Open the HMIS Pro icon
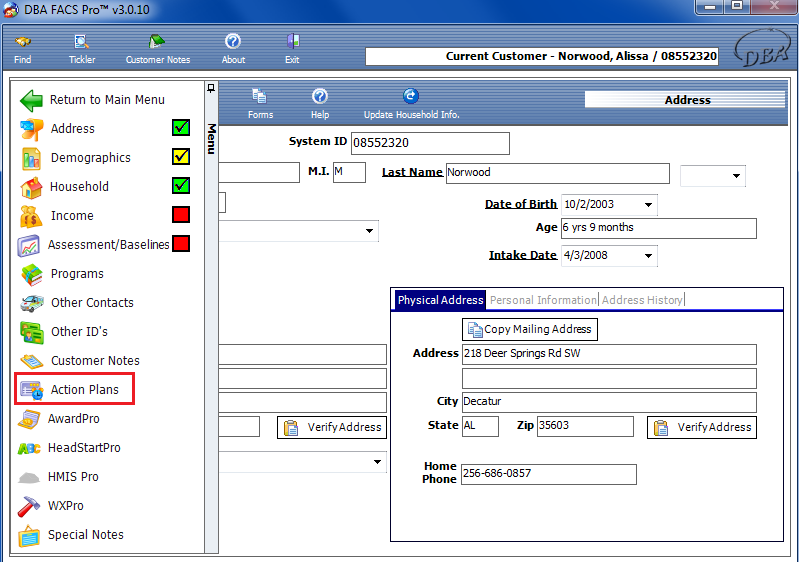The image size is (799, 562). [x=29, y=477]
